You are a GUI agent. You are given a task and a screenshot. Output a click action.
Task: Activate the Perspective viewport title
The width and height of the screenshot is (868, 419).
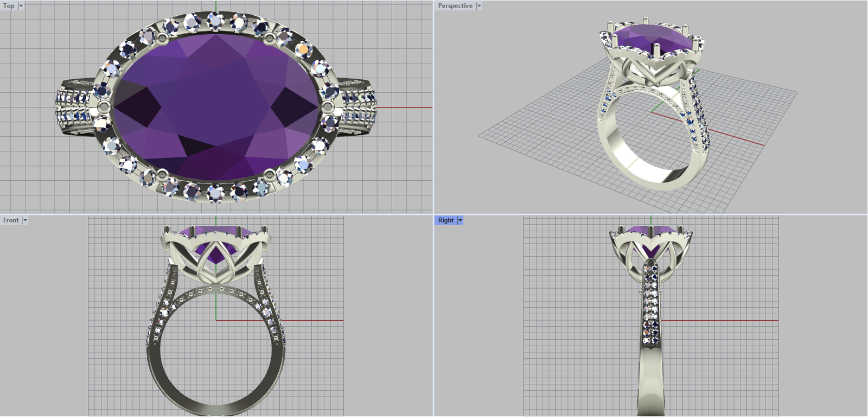[455, 6]
